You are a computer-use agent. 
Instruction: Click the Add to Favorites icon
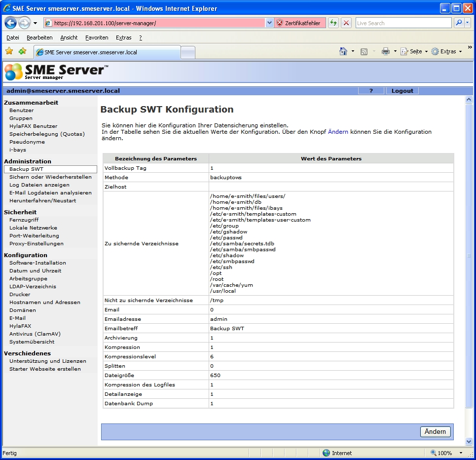(x=23, y=51)
